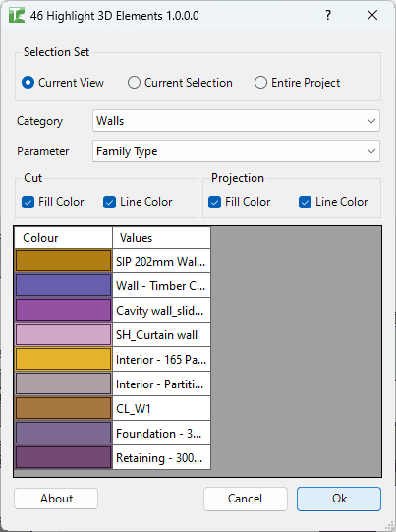Select the Current View radio button
The width and height of the screenshot is (396, 532).
pyautogui.click(x=28, y=83)
